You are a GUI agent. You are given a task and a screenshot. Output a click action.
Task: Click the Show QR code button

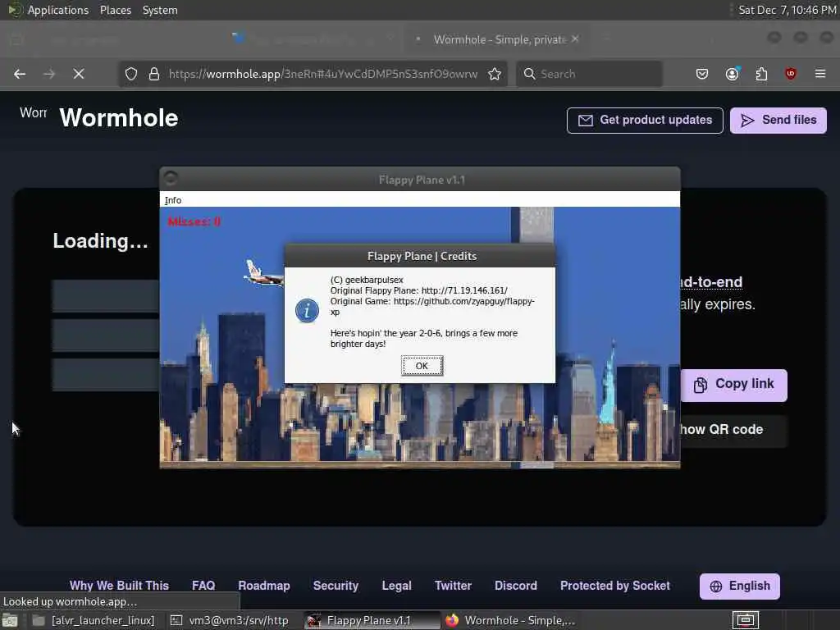[734, 430]
